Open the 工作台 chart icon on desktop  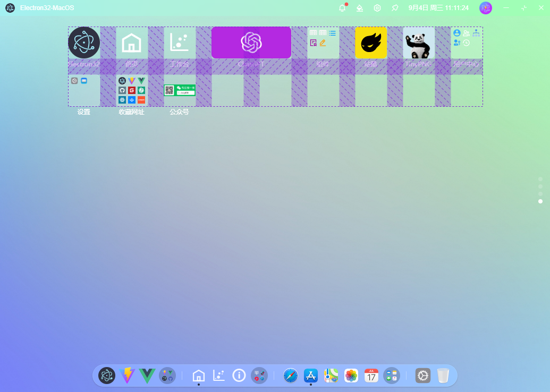[x=179, y=42]
